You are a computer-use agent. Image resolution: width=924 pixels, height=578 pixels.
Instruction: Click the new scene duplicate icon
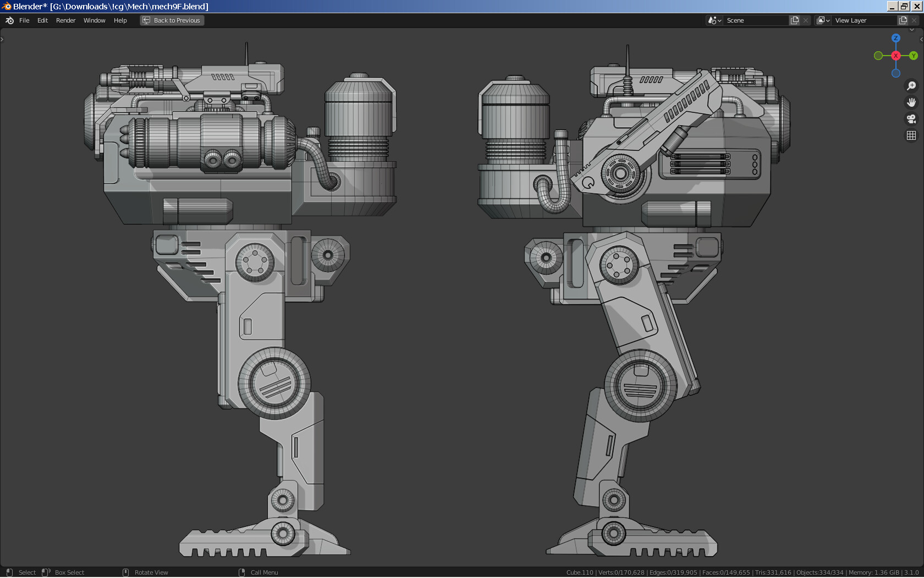click(794, 20)
